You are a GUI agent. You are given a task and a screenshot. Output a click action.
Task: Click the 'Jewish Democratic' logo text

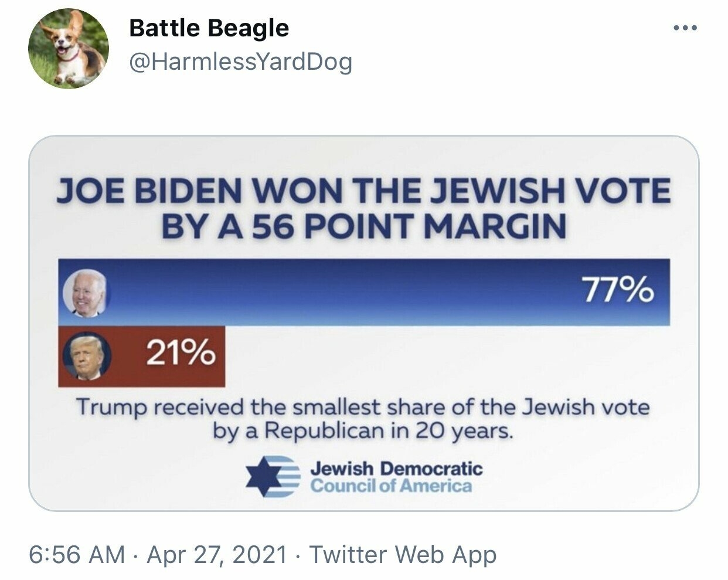click(x=397, y=468)
